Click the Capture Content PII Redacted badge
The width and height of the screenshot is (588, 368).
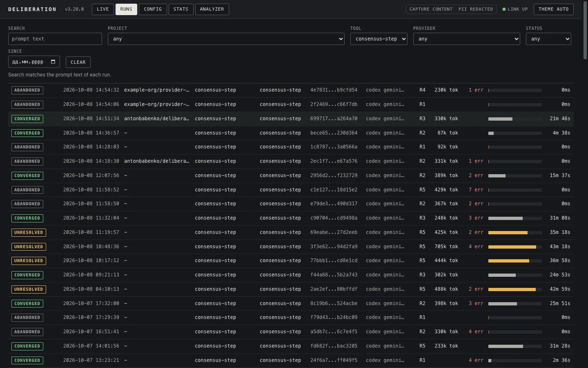451,9
